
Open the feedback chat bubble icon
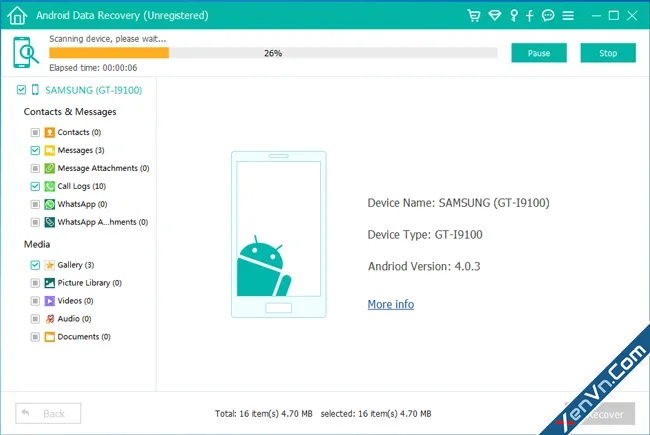coord(548,16)
